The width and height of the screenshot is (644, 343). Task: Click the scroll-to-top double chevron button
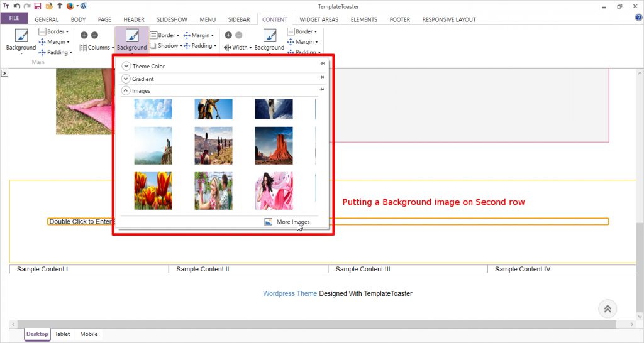(x=608, y=308)
